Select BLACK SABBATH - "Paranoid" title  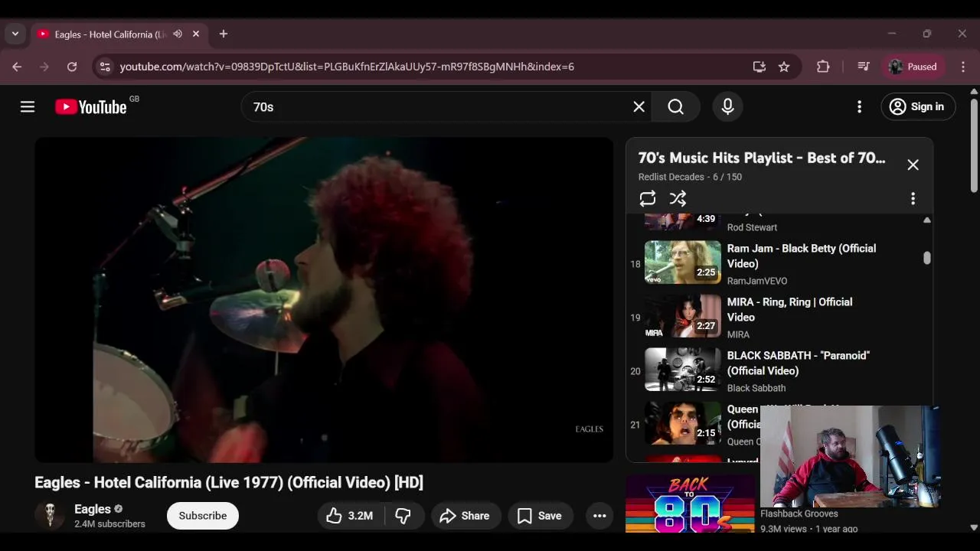pyautogui.click(x=799, y=363)
